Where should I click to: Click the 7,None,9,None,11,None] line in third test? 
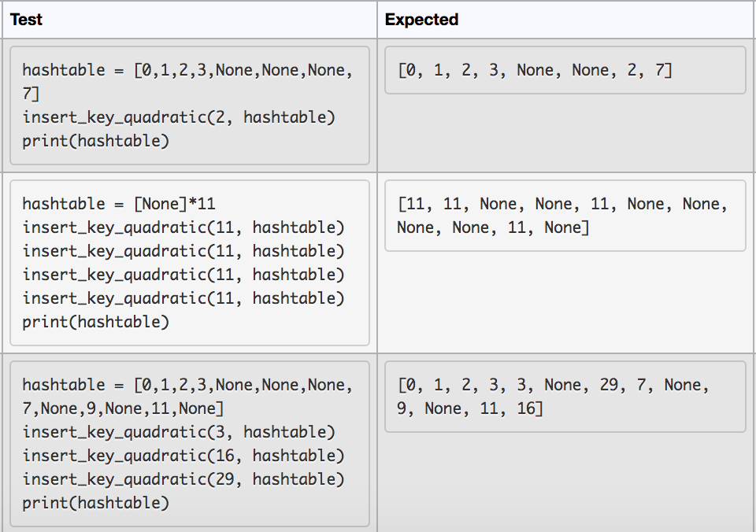[x=123, y=408]
